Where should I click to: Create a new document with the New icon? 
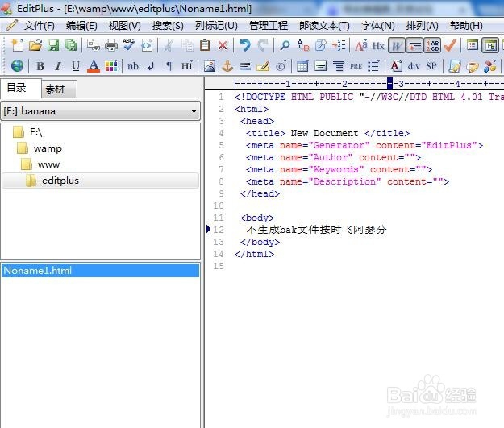18,45
